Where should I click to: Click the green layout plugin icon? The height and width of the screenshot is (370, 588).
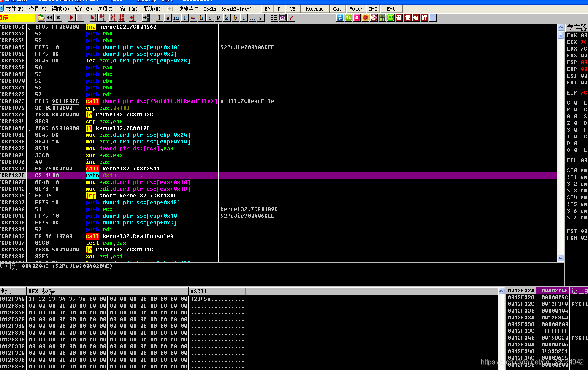pyautogui.click(x=391, y=17)
